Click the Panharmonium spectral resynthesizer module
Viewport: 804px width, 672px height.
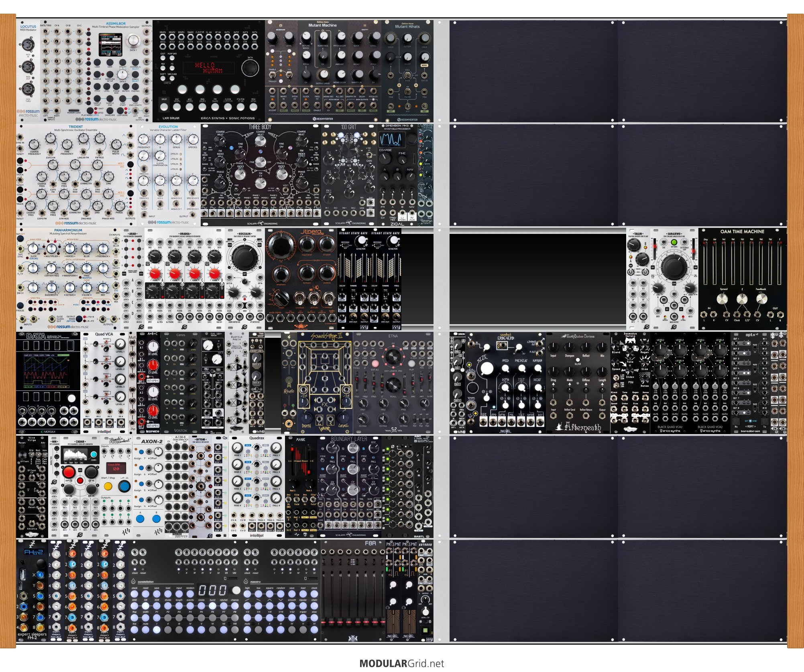(68, 279)
